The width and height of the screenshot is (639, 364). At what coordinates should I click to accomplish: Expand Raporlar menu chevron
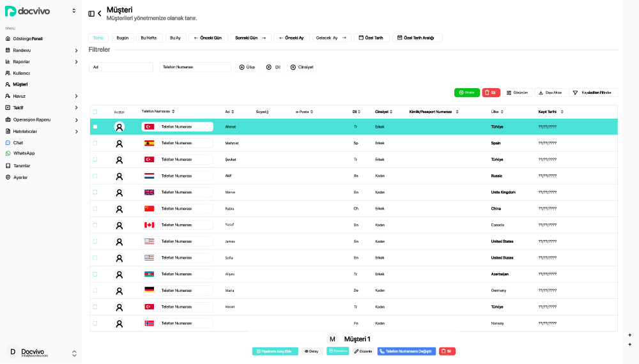pos(76,62)
